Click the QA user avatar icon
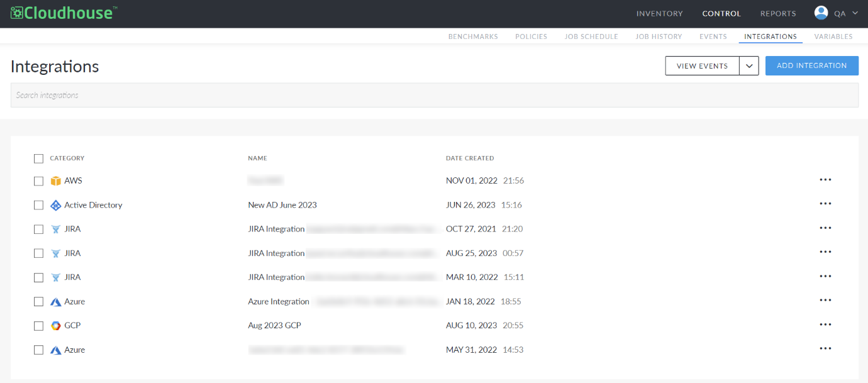Screen dimensions: 868x383 (821, 13)
